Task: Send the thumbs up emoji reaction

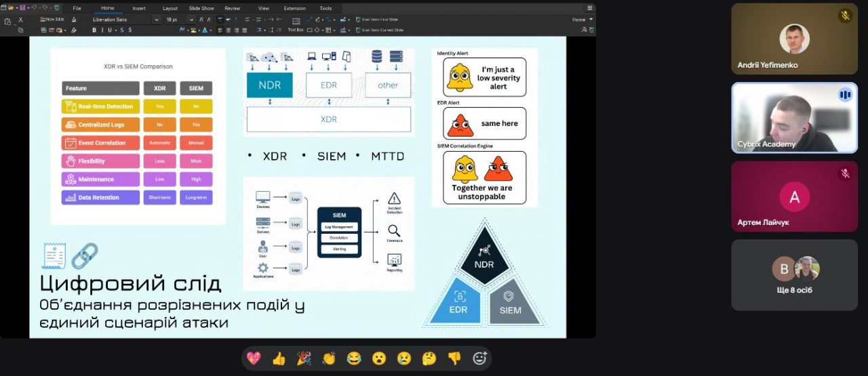Action: (x=279, y=358)
